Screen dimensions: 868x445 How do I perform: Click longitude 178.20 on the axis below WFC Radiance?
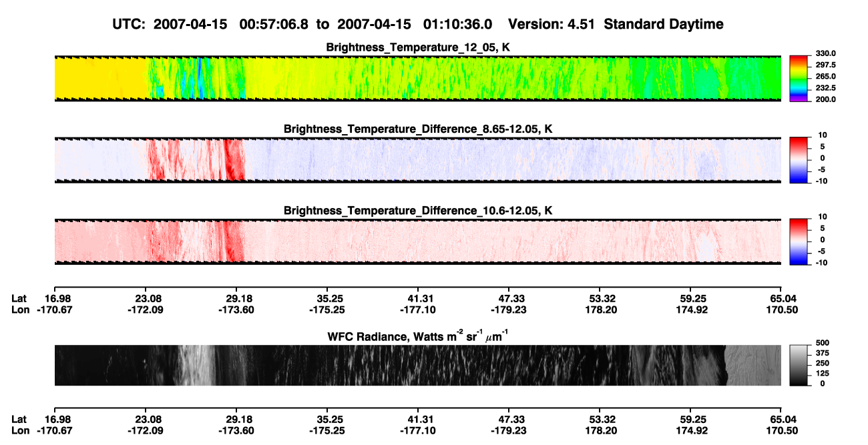coord(602,430)
